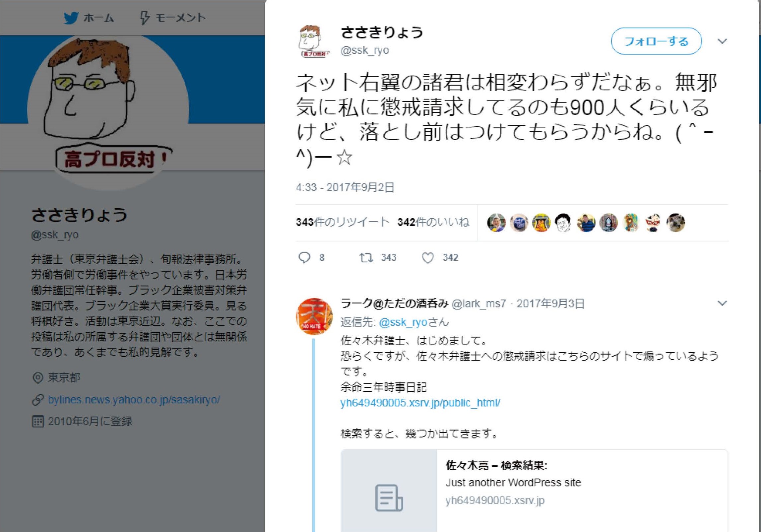The width and height of the screenshot is (761, 532).
Task: Expand the chevron next to フォローする
Action: (722, 41)
